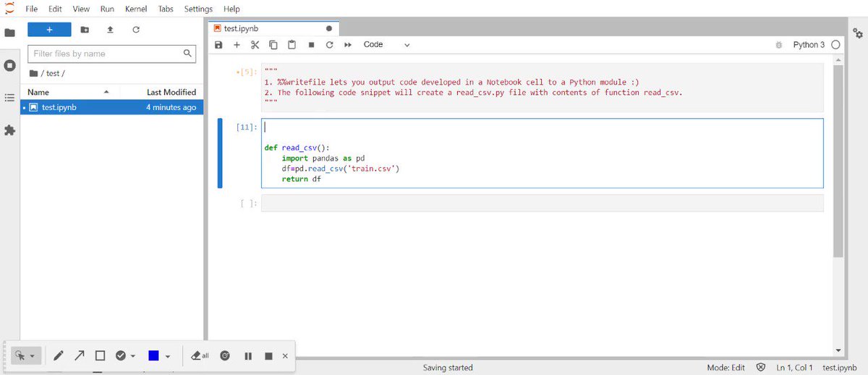The width and height of the screenshot is (868, 375).
Task: Interrupt the kernel with the stop icon
Action: click(x=311, y=45)
